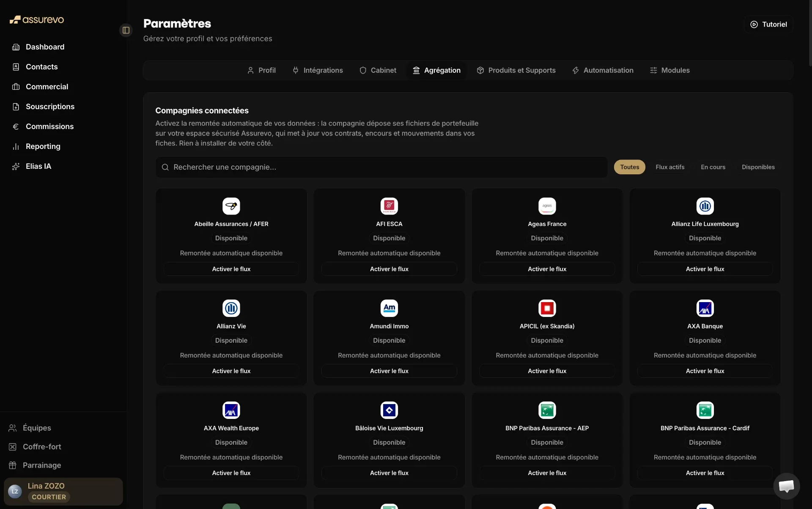Viewport: 812px width, 509px height.
Task: Click the AXA Wealth Europe logo
Action: coord(231,410)
